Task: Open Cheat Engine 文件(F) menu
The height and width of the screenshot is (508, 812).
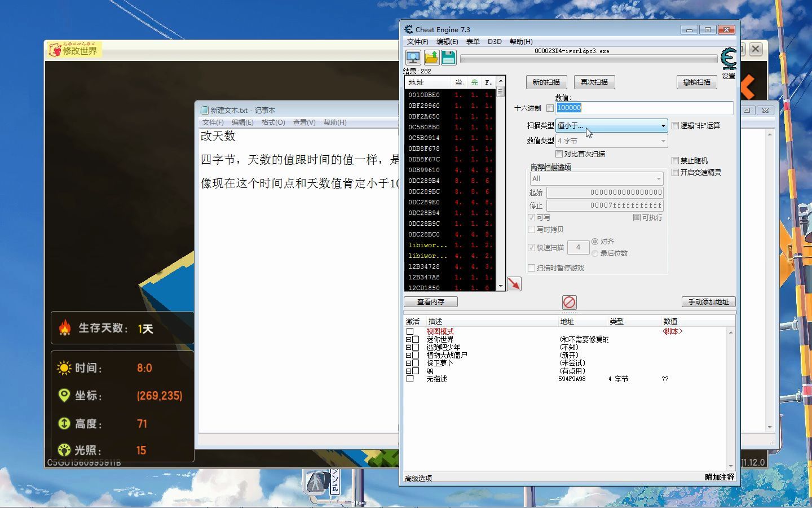Action: (417, 42)
